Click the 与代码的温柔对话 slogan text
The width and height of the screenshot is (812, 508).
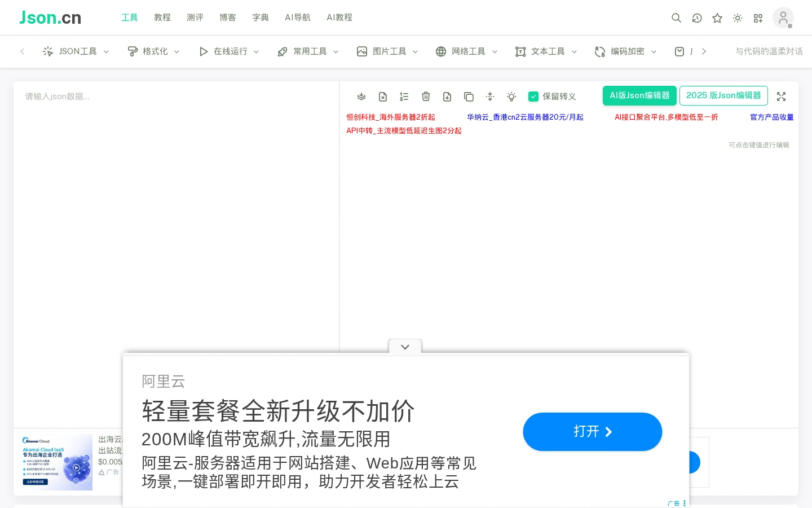click(769, 51)
